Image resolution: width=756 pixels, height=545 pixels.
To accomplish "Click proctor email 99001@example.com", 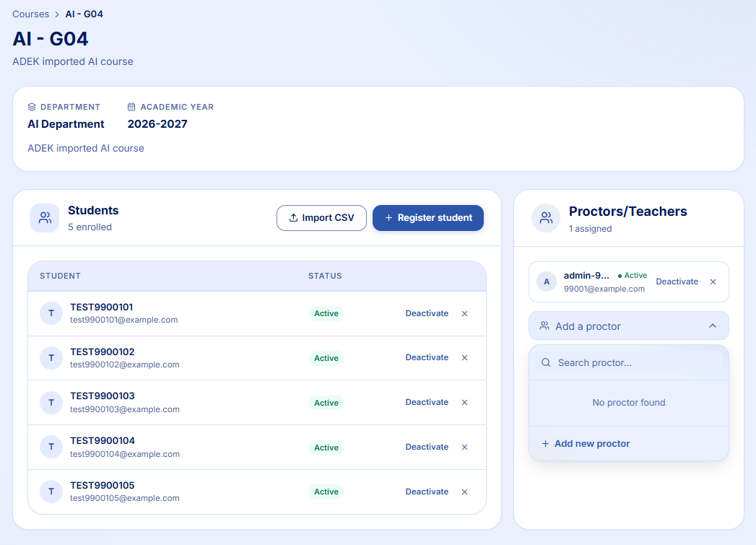I will click(x=604, y=289).
